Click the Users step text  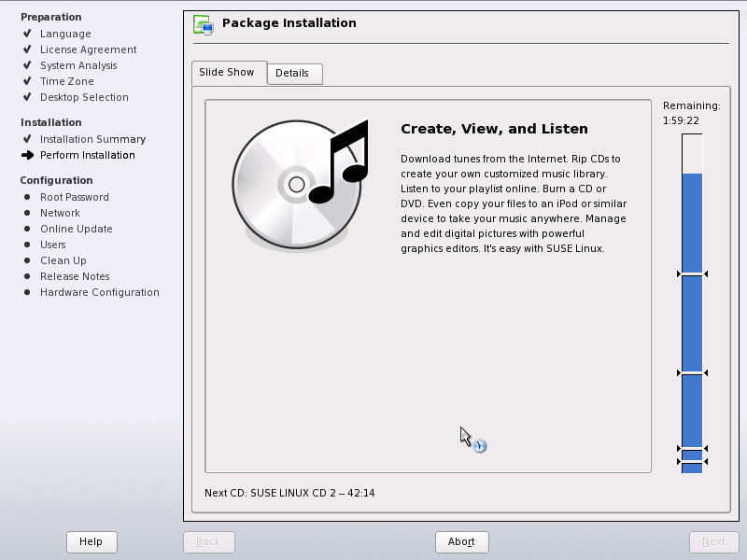click(x=53, y=245)
